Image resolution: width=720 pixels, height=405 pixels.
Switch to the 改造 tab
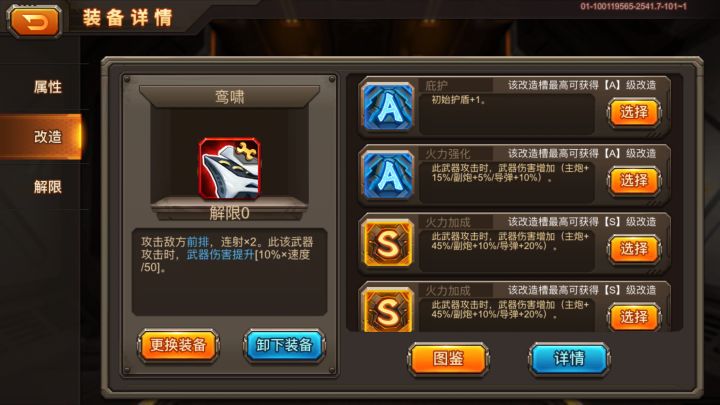coord(47,136)
